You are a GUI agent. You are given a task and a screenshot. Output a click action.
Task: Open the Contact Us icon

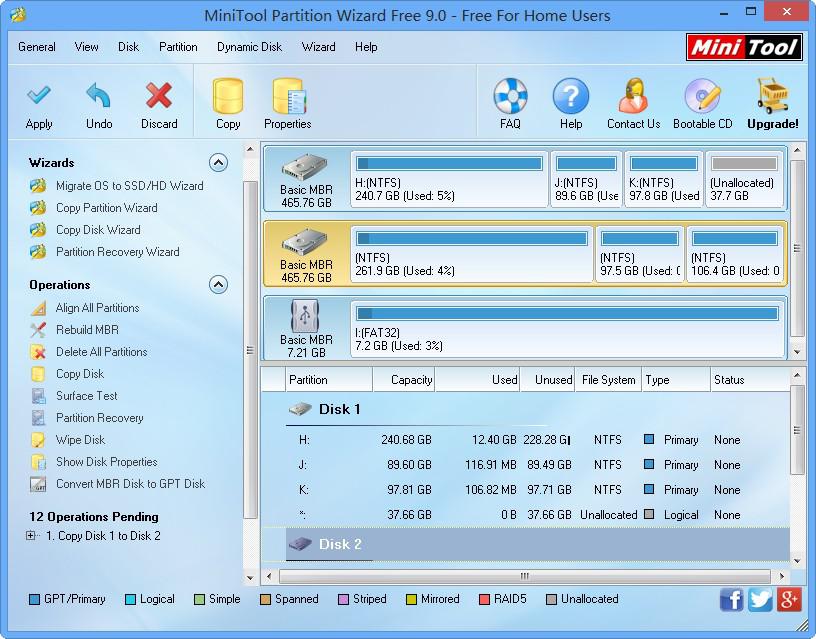pos(633,96)
